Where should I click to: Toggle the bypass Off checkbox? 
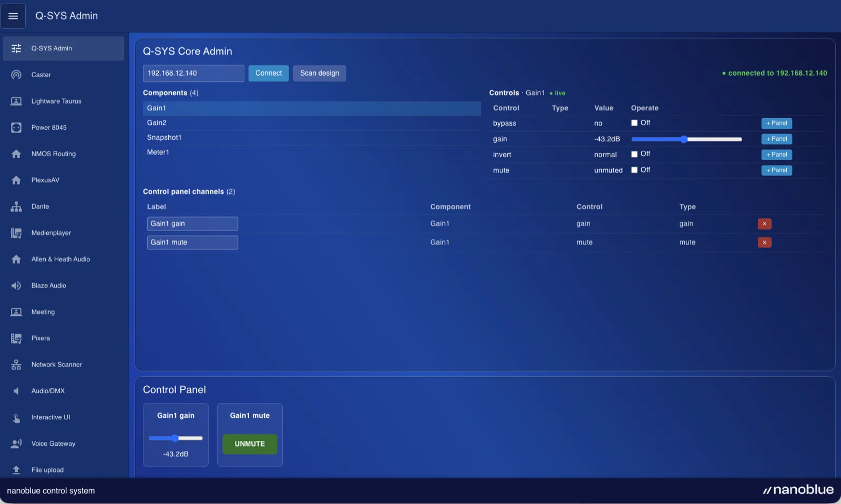(634, 123)
